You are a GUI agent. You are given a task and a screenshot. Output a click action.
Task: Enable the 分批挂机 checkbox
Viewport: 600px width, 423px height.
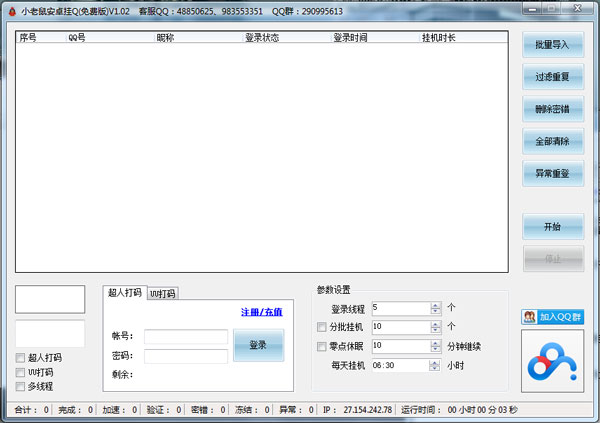click(x=321, y=327)
